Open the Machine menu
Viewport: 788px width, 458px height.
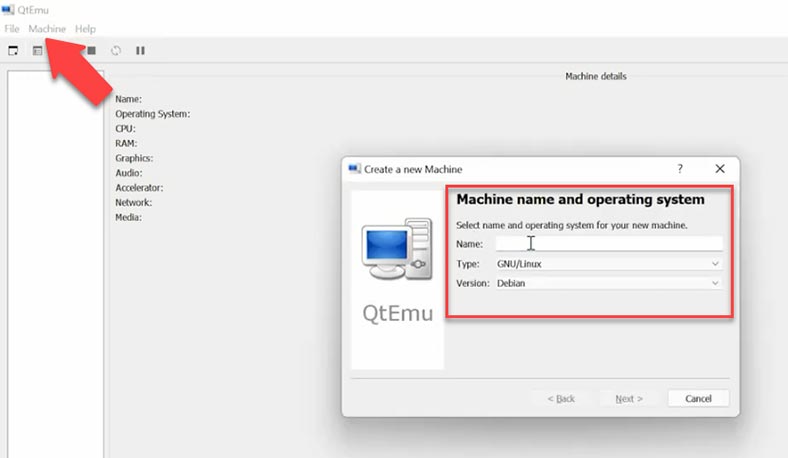47,29
